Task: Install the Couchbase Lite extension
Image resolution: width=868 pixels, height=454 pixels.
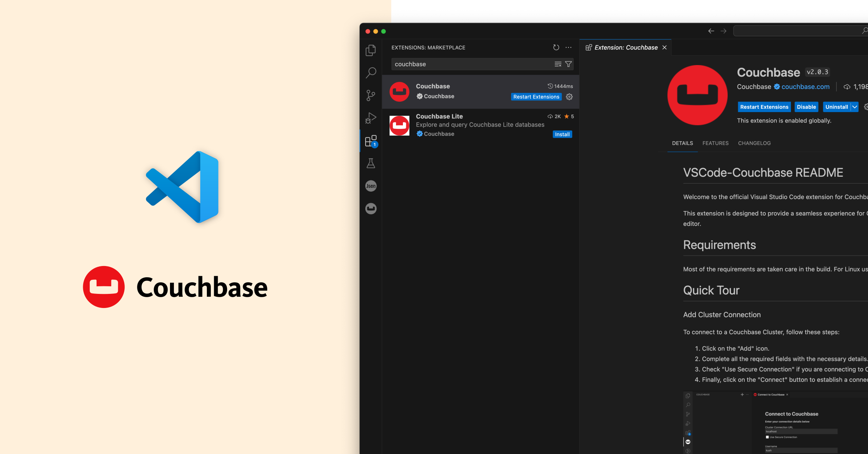Action: pyautogui.click(x=562, y=134)
